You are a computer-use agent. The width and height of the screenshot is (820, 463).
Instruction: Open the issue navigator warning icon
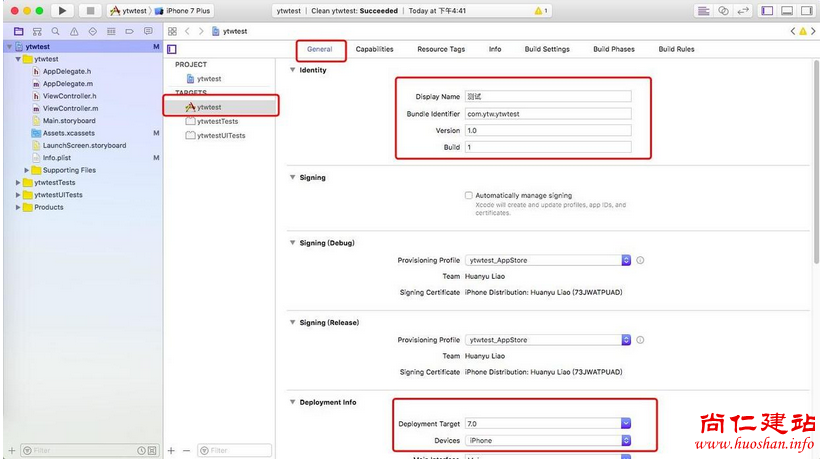(76, 32)
